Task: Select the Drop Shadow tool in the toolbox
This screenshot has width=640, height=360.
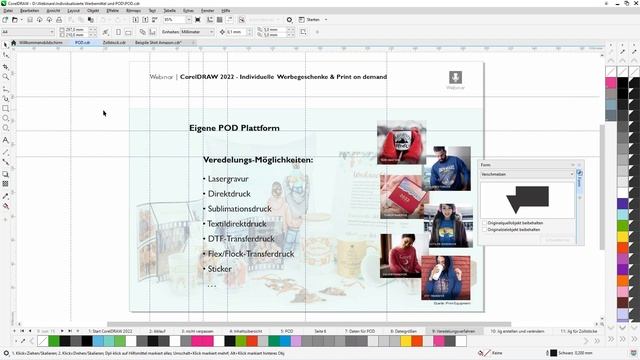Action: click(x=5, y=174)
